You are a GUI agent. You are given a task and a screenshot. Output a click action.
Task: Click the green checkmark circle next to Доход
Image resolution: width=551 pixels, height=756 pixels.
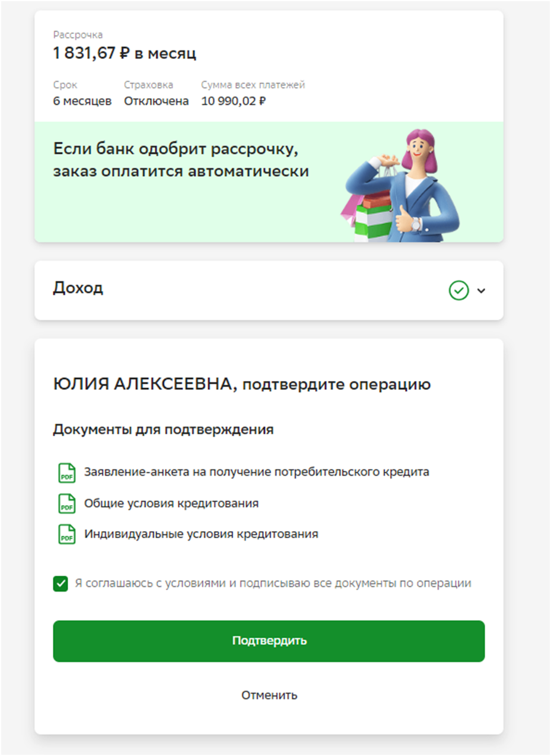click(x=458, y=291)
